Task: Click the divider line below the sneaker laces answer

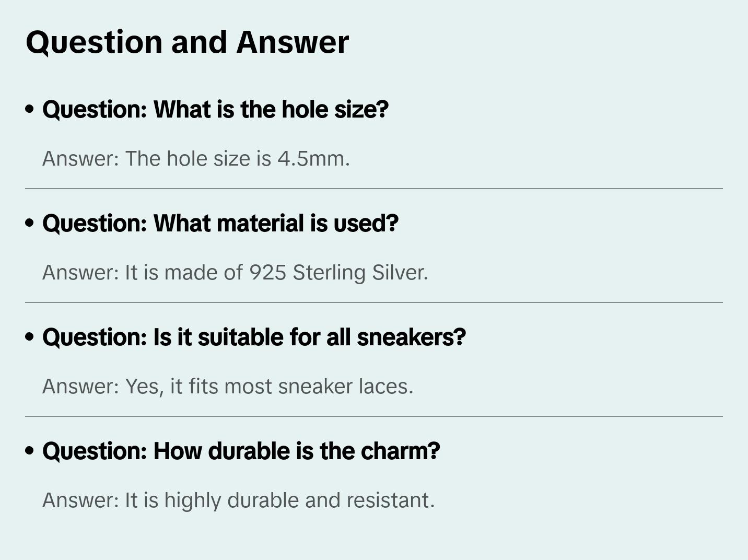Action: [374, 416]
